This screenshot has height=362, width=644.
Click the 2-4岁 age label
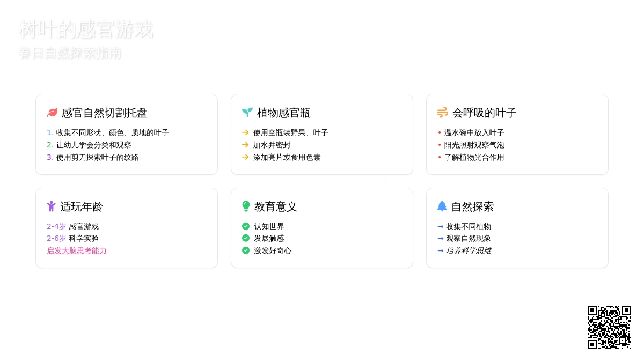click(x=56, y=226)
